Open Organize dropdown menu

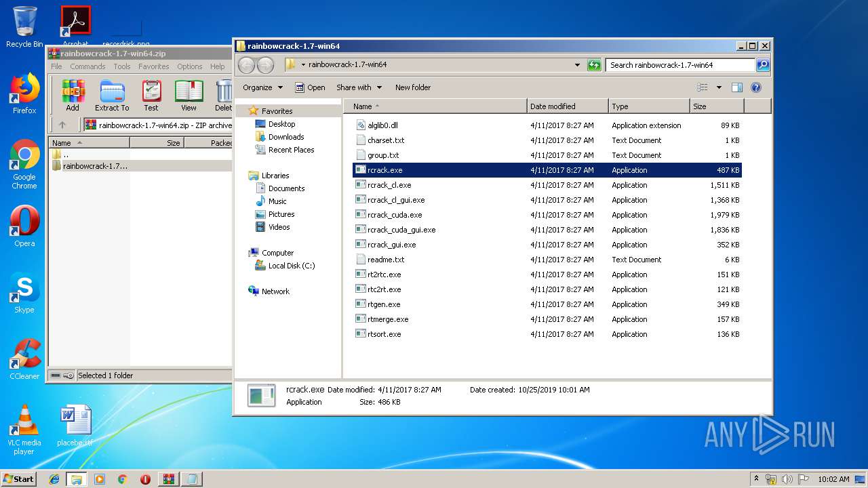click(262, 87)
